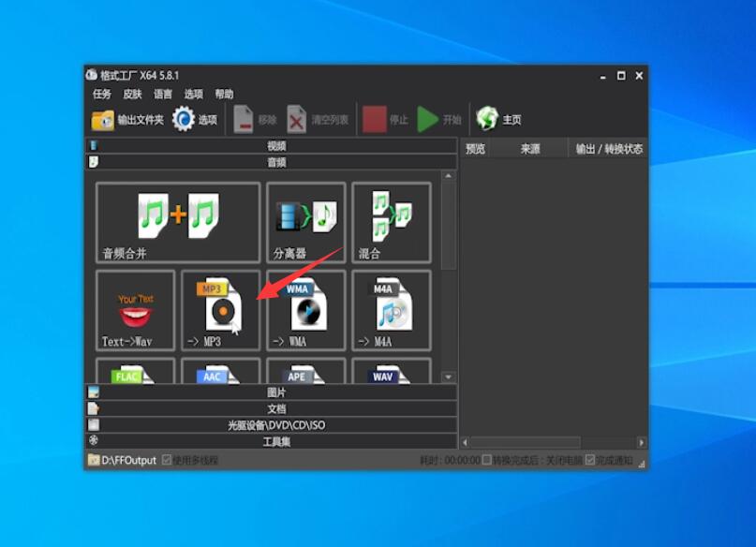Select the -> MP3 conversion tile
756x547 pixels.
(221, 310)
